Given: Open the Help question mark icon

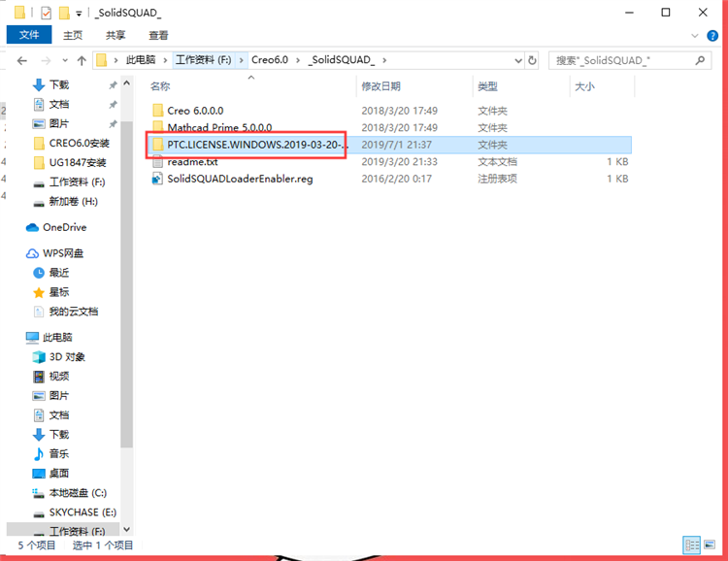Looking at the screenshot, I should pyautogui.click(x=712, y=36).
